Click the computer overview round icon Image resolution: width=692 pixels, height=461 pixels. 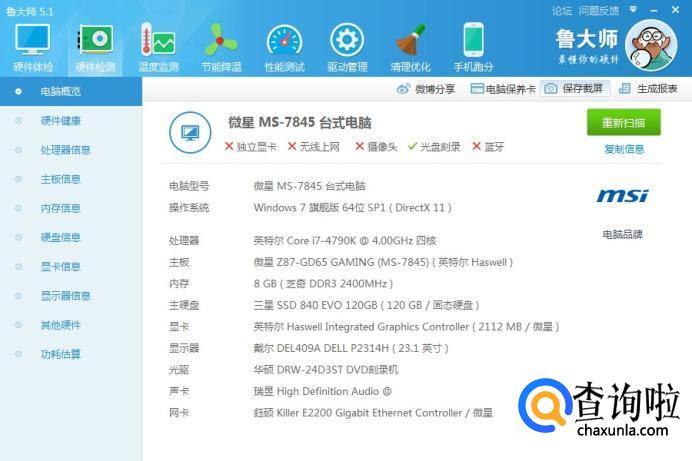click(190, 132)
